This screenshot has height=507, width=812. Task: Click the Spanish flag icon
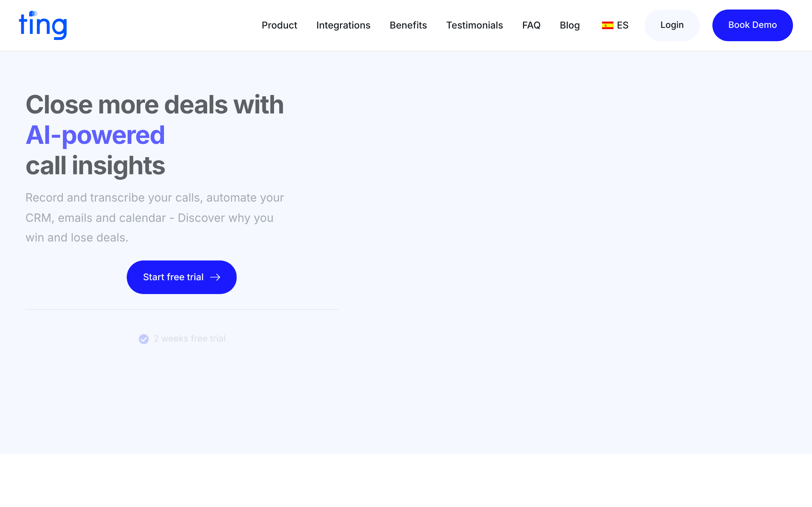(x=607, y=25)
